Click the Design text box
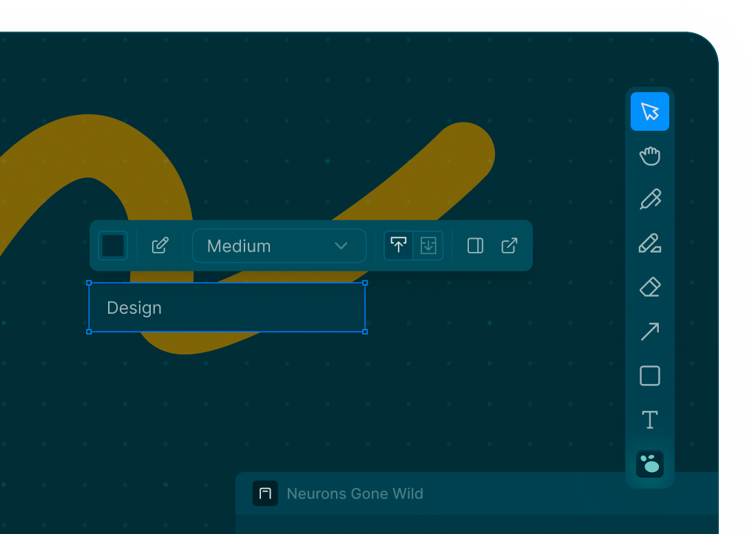This screenshot has height=534, width=756. [227, 308]
